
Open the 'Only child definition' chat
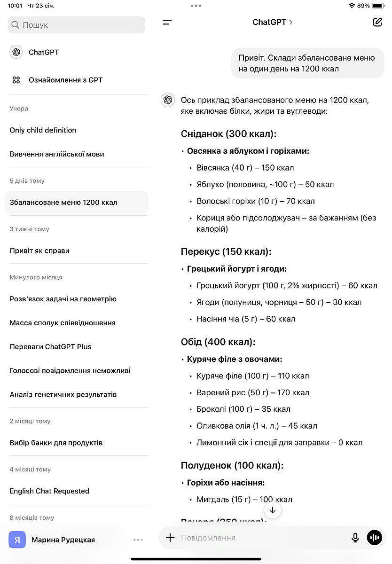43,130
